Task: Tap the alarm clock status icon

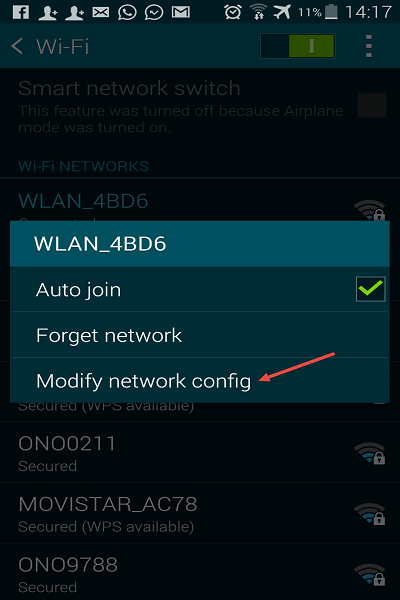Action: pyautogui.click(x=233, y=12)
